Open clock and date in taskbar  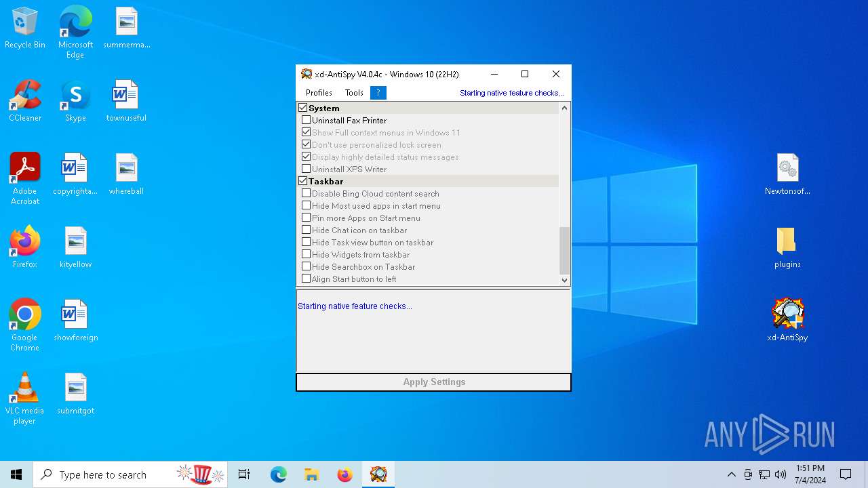(810, 474)
